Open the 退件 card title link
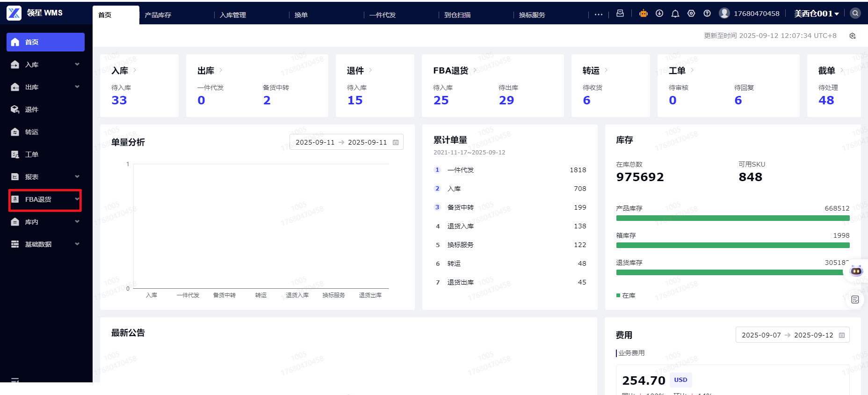Image resolution: width=868 pixels, height=395 pixels. click(355, 71)
